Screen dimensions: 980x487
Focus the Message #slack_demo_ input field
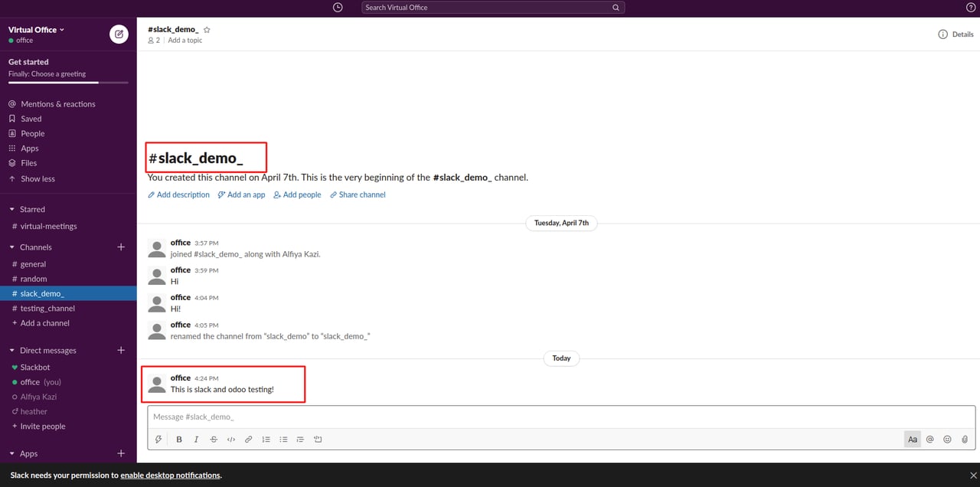coord(561,417)
